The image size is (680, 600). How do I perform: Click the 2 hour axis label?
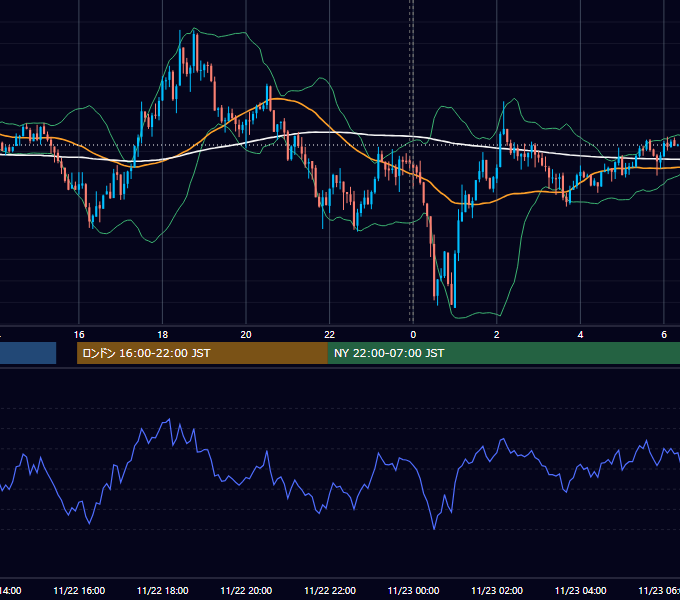pyautogui.click(x=497, y=335)
